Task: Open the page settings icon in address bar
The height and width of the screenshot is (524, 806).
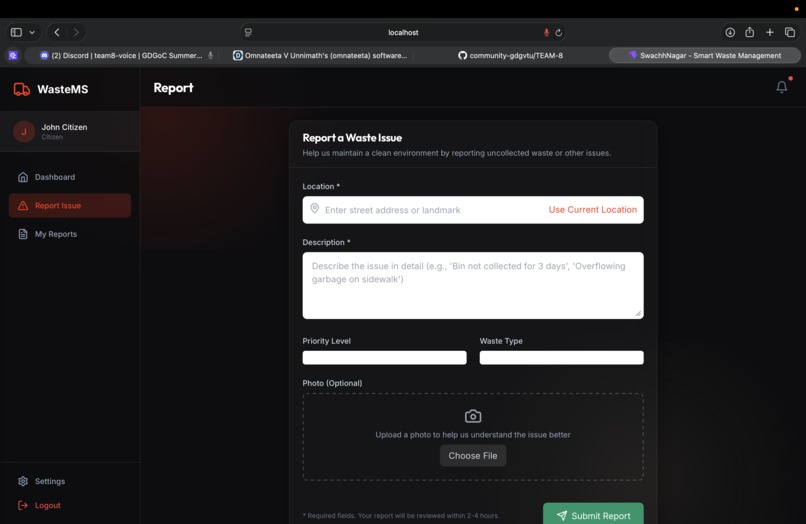Action: [248, 32]
